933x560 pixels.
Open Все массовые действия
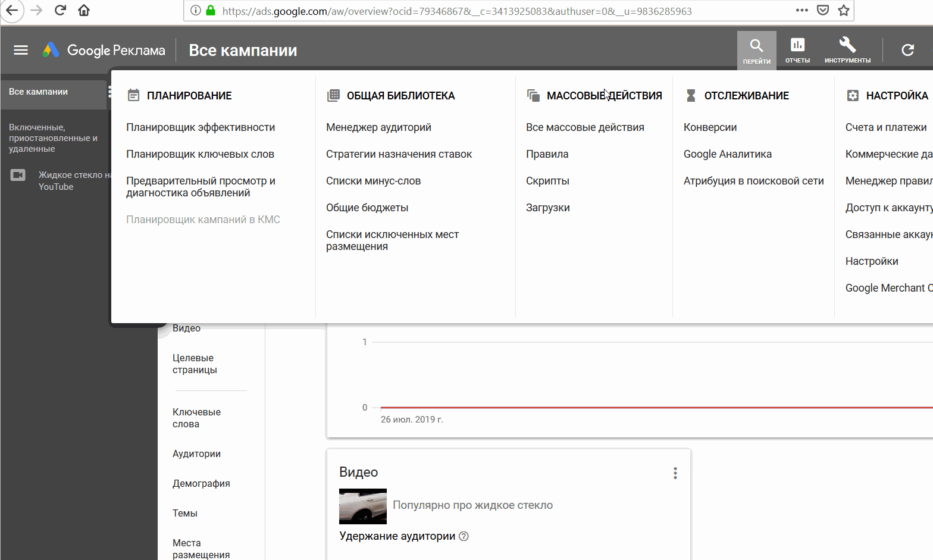point(585,127)
